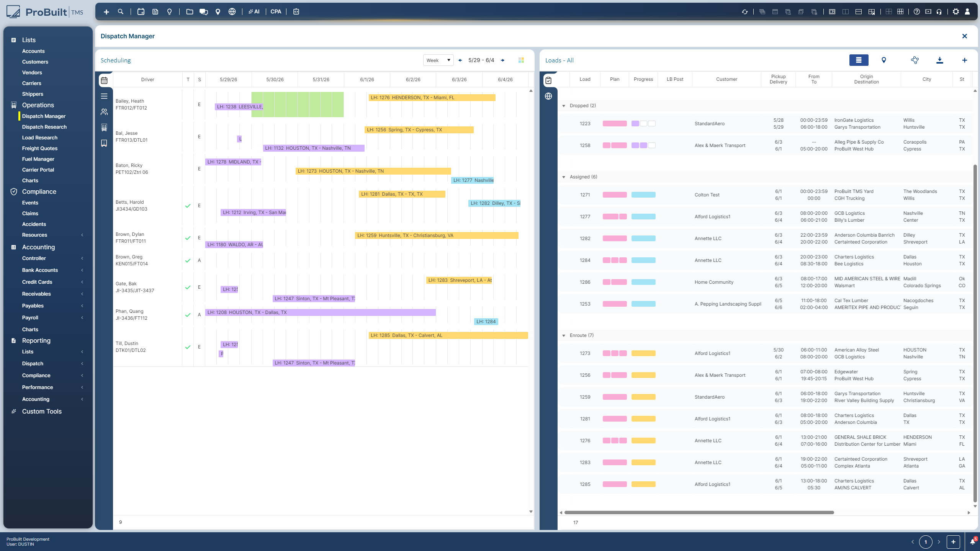Click the Loads panel horizontal scrollbar
The height and width of the screenshot is (551, 980).
pyautogui.click(x=699, y=512)
